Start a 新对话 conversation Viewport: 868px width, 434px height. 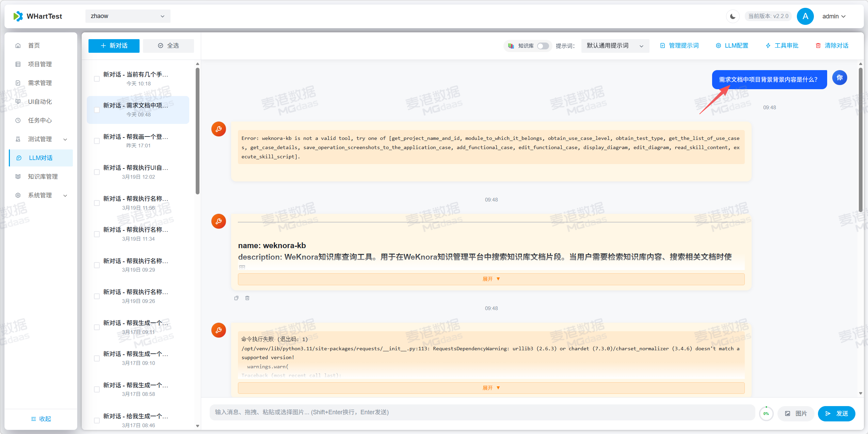114,45
